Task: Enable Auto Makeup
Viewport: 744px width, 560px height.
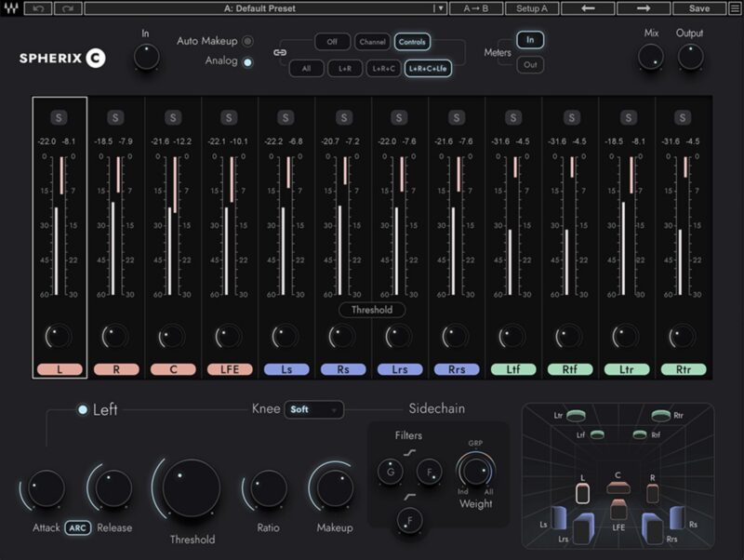Action: pos(246,42)
